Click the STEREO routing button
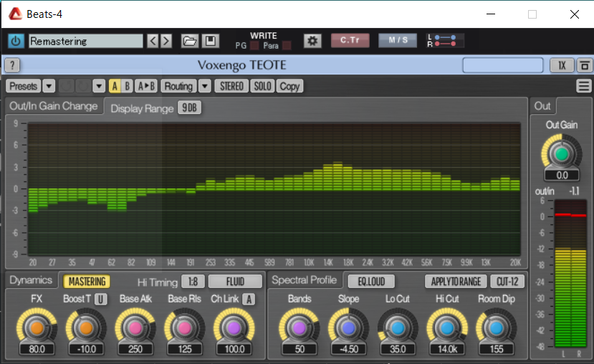 click(x=231, y=87)
